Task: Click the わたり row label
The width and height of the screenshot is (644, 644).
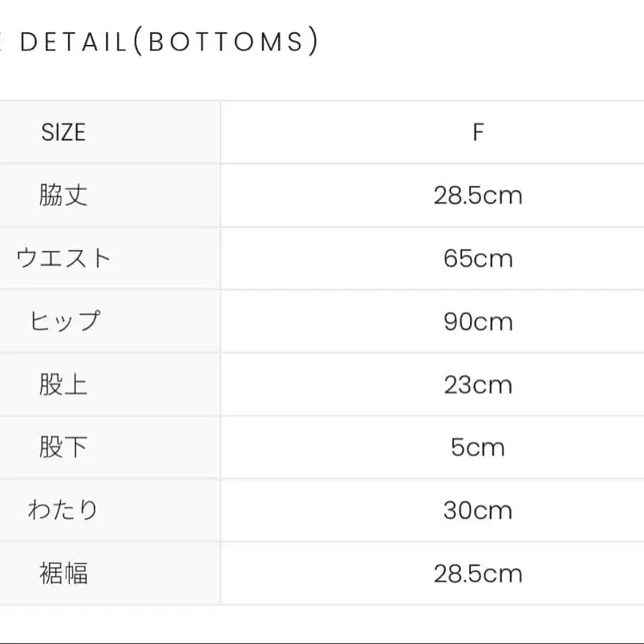Action: tap(63, 510)
